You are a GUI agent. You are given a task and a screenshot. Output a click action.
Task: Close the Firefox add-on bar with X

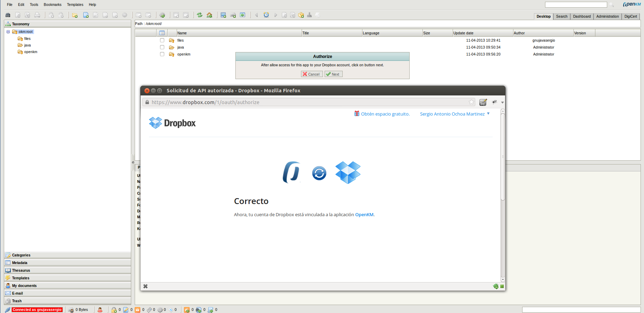(x=145, y=286)
